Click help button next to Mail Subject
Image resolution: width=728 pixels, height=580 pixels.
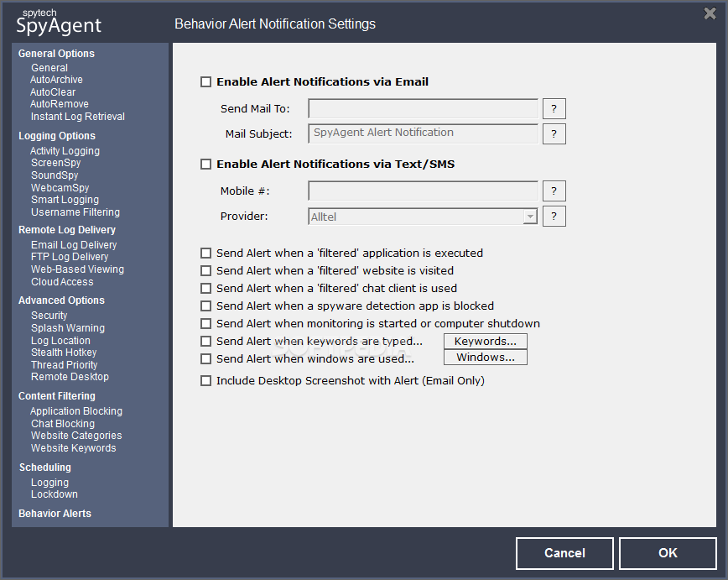[554, 133]
